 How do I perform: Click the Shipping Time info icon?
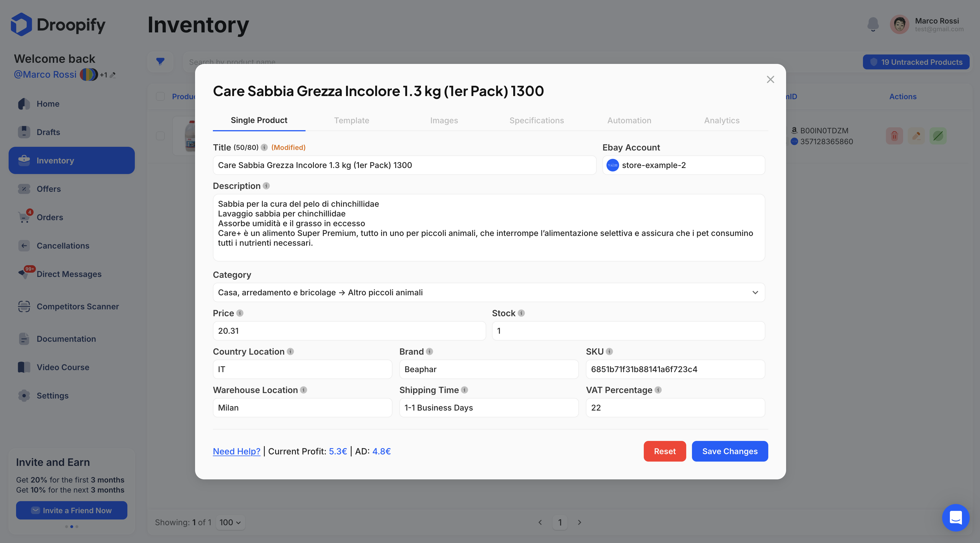coord(464,390)
